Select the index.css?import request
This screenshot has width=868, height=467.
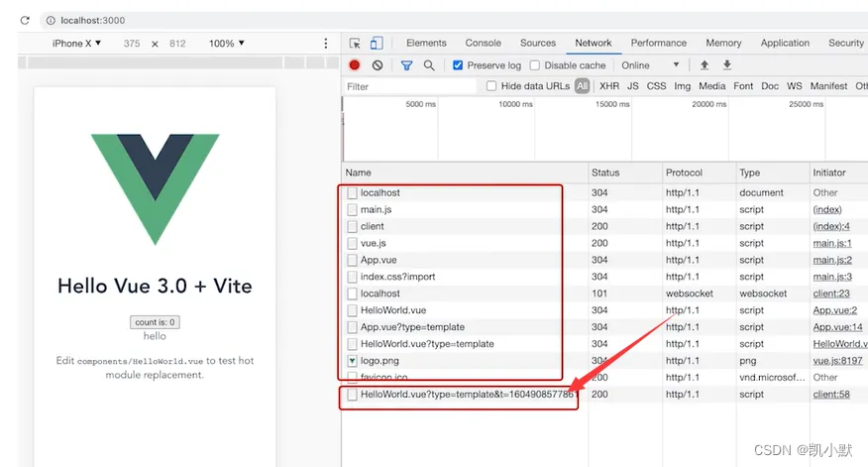pyautogui.click(x=604, y=277)
